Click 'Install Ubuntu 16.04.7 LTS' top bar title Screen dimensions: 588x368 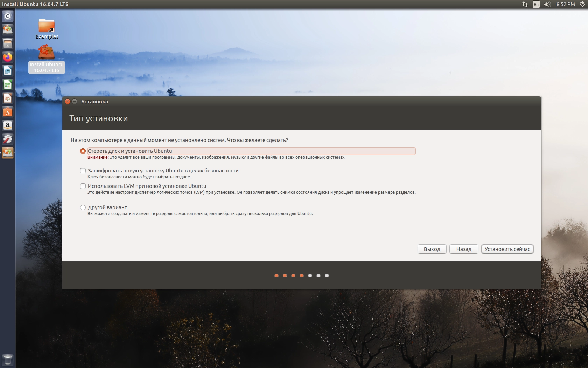35,4
